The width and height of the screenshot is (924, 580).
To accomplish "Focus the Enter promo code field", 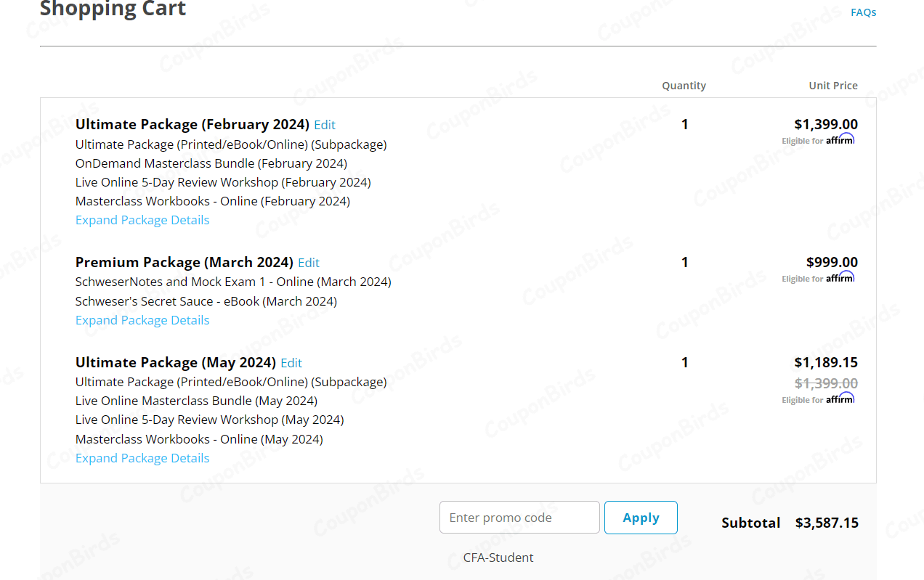I will [519, 518].
